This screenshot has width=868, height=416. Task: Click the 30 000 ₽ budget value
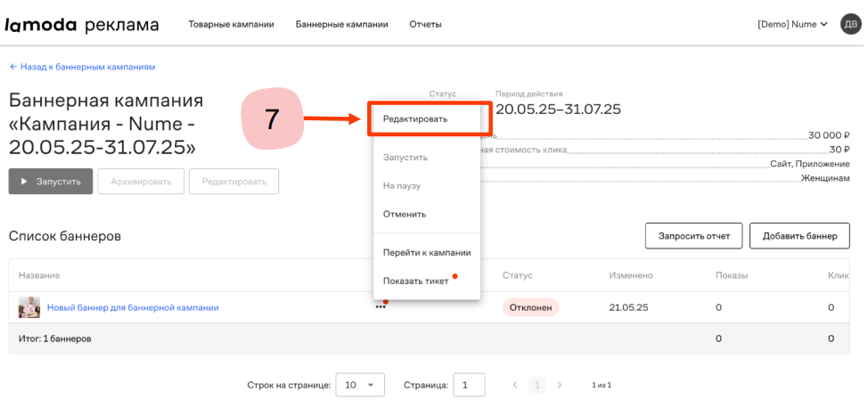click(829, 135)
